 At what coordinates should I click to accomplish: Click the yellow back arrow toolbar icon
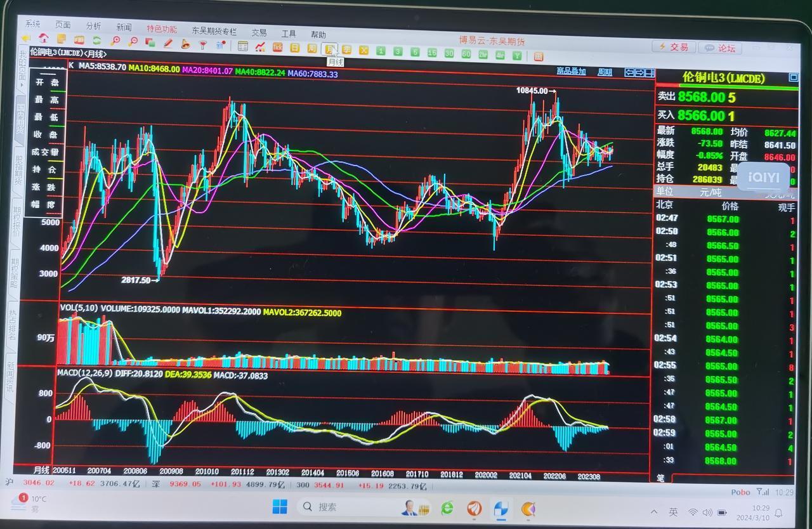pos(26,38)
